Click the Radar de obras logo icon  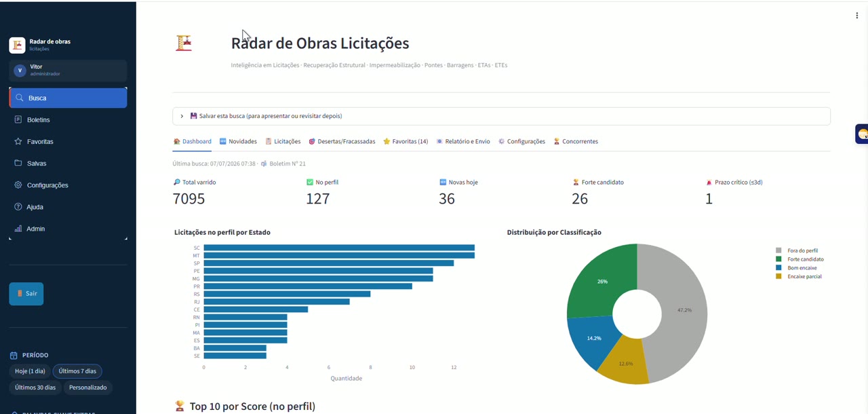tap(17, 45)
